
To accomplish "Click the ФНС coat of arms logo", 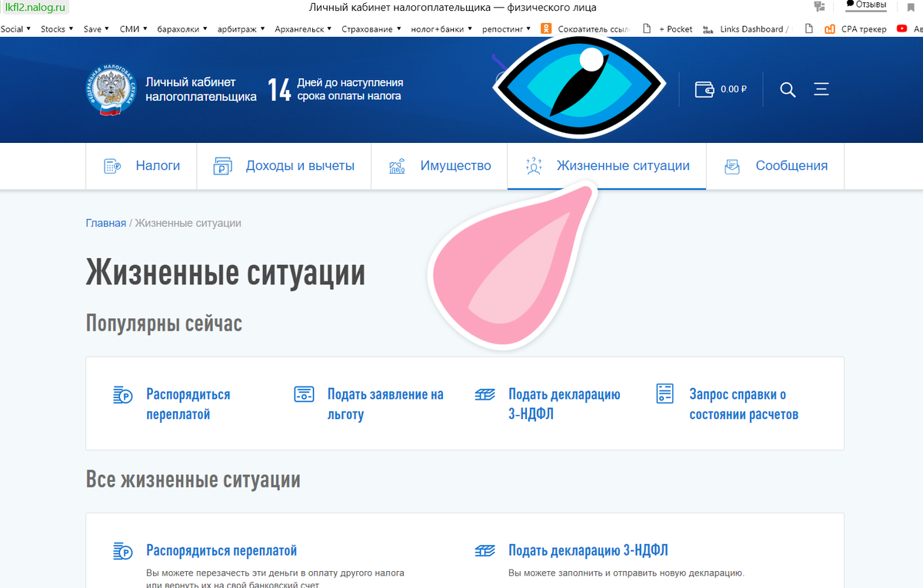I will (110, 88).
